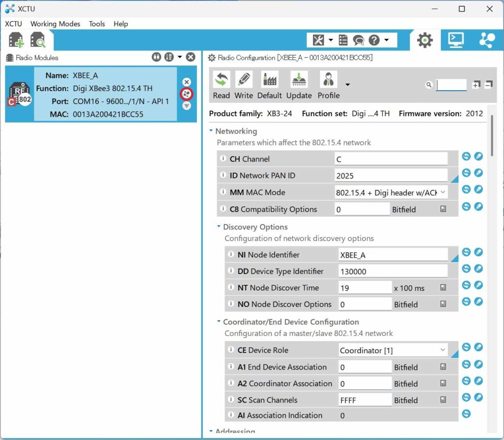Add a radio module
Screen dimensions: 504x440
(16, 40)
